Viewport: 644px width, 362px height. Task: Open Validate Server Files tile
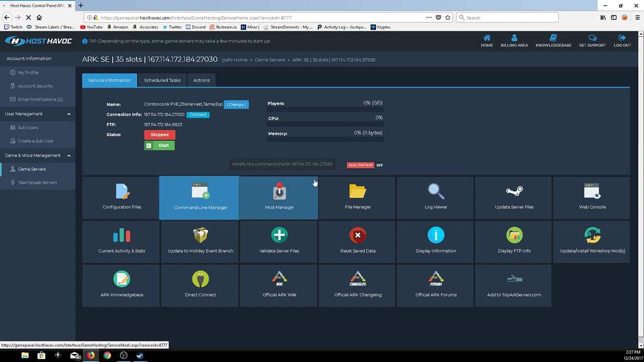279,241
